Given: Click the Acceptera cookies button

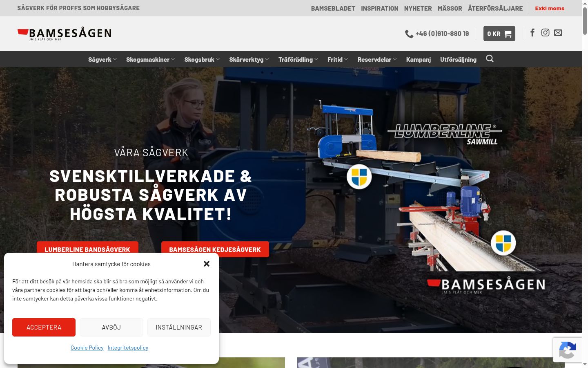Looking at the screenshot, I should 44,327.
